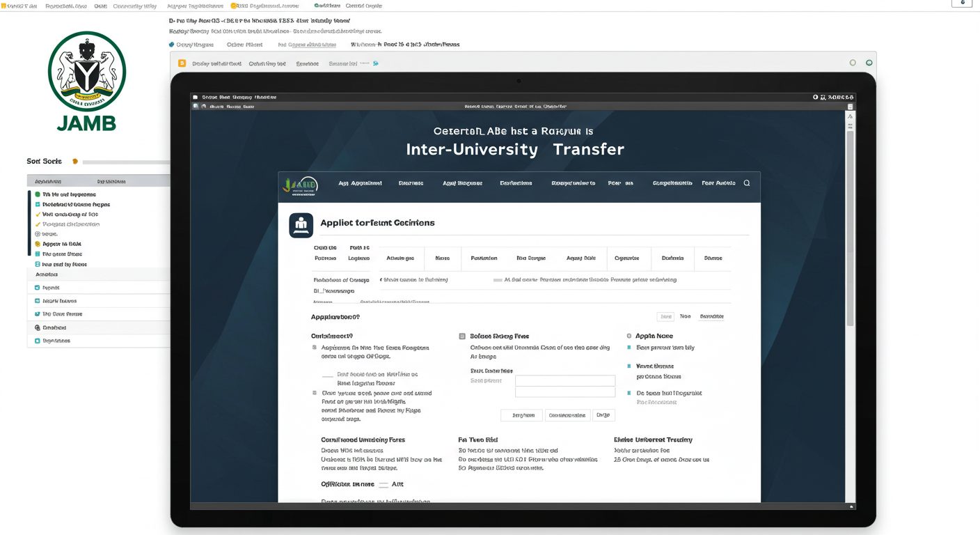980x535 pixels.
Task: Click the middle button under the input fields
Action: (567, 415)
